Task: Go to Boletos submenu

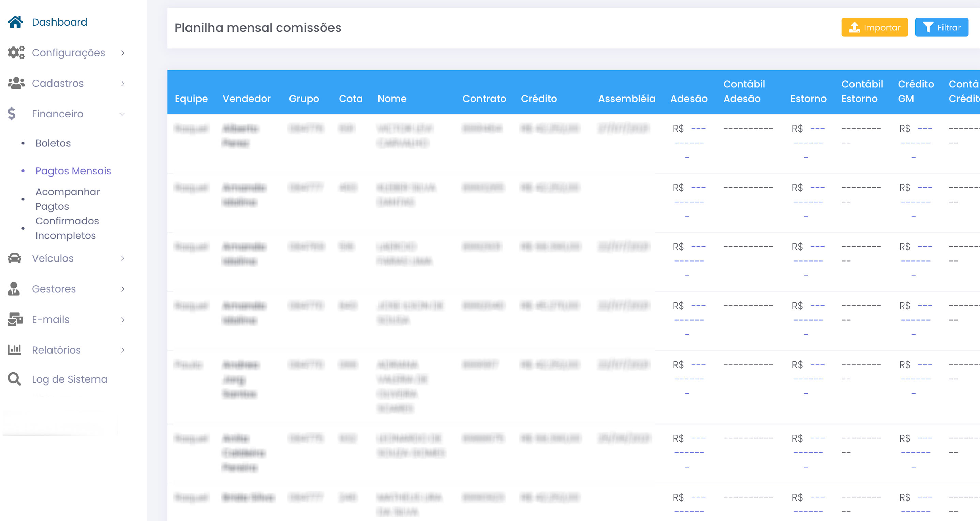Action: pyautogui.click(x=53, y=143)
